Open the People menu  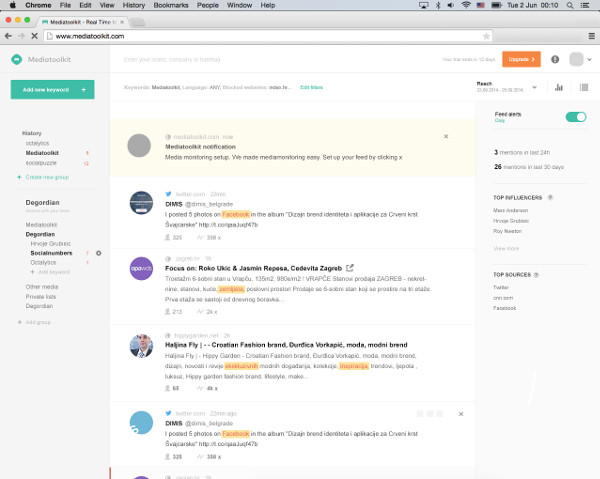208,5
